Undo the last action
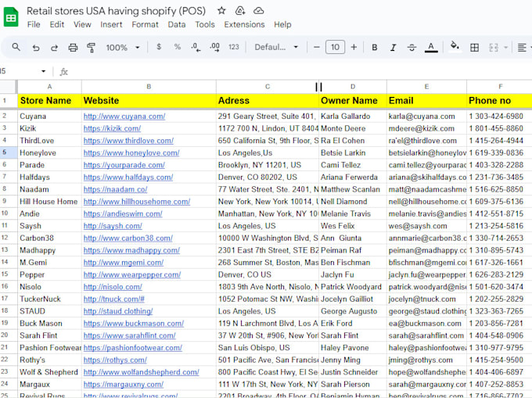Image resolution: width=532 pixels, height=398 pixels. pos(36,48)
